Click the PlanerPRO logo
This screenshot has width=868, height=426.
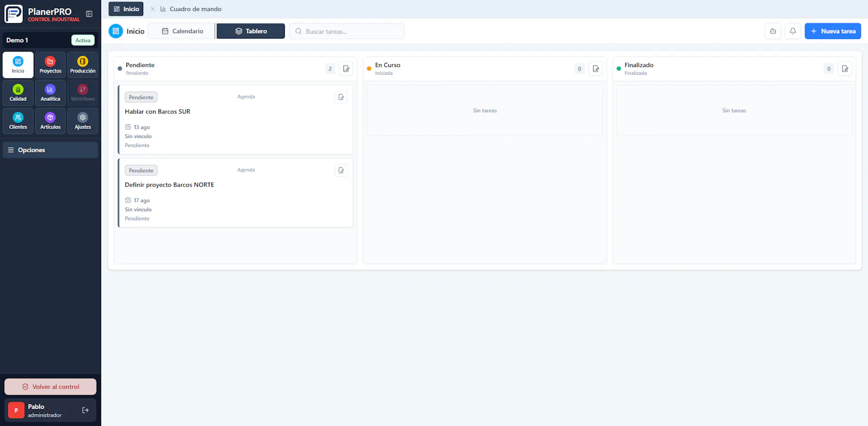click(x=14, y=14)
